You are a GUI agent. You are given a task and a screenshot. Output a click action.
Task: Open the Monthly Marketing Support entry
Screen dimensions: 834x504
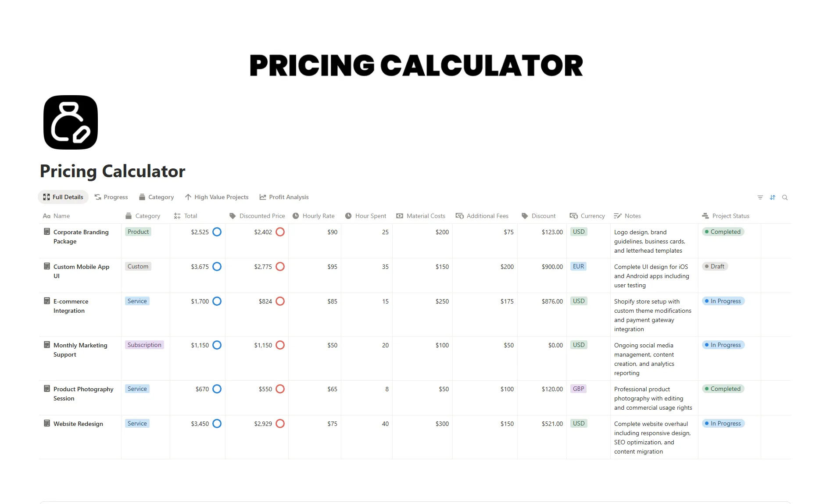[x=80, y=345]
